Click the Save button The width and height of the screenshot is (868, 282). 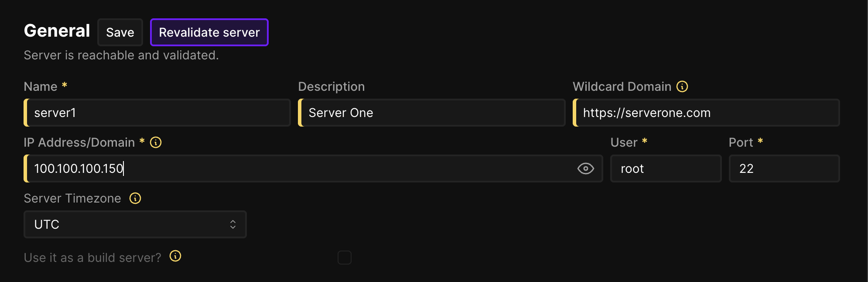(x=120, y=32)
